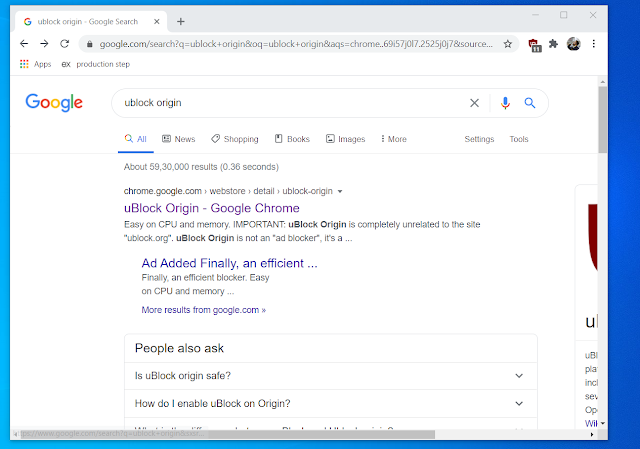Open search Tools
The image size is (640, 449).
(519, 139)
